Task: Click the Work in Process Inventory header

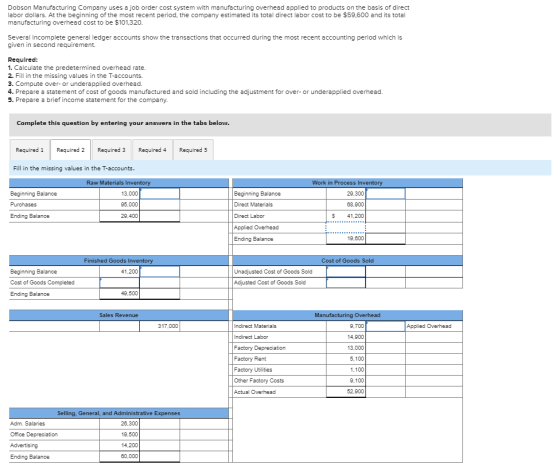Action: coord(347,183)
